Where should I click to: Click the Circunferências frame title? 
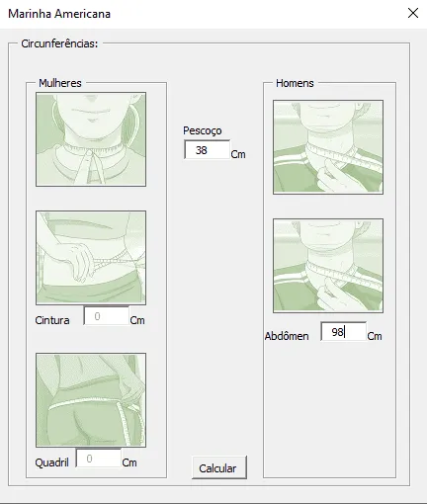click(x=59, y=43)
